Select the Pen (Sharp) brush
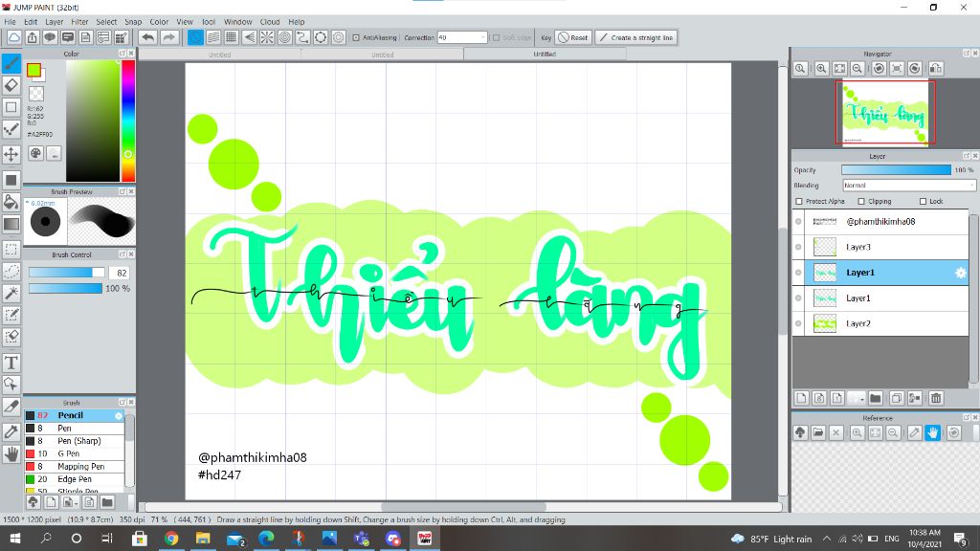The width and height of the screenshot is (980, 551). click(x=75, y=440)
